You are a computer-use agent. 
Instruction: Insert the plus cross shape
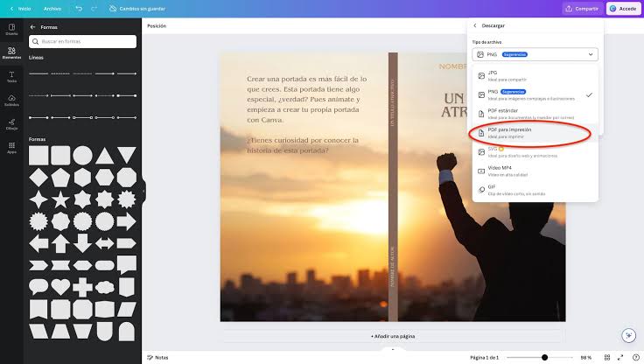pos(82,287)
